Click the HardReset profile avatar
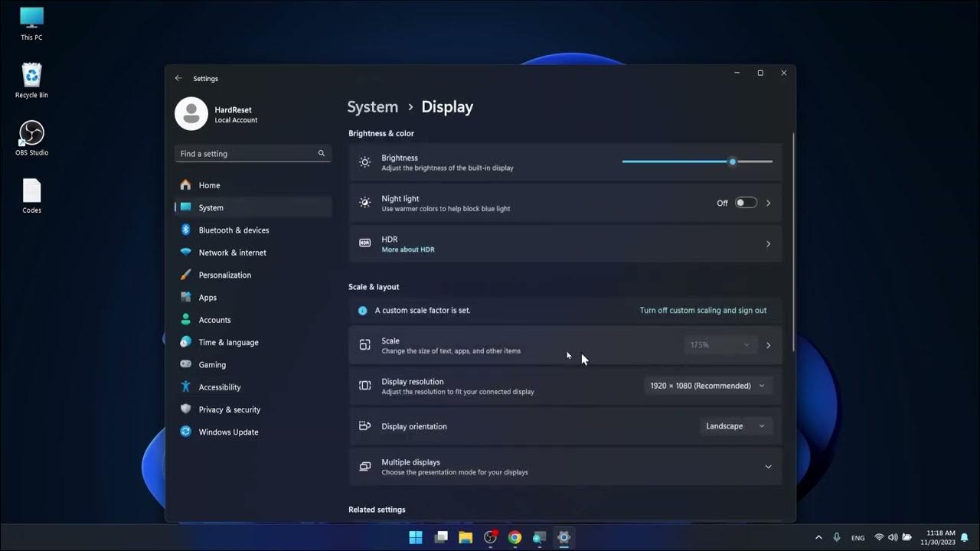Screen dimensions: 980x551 click(x=191, y=114)
